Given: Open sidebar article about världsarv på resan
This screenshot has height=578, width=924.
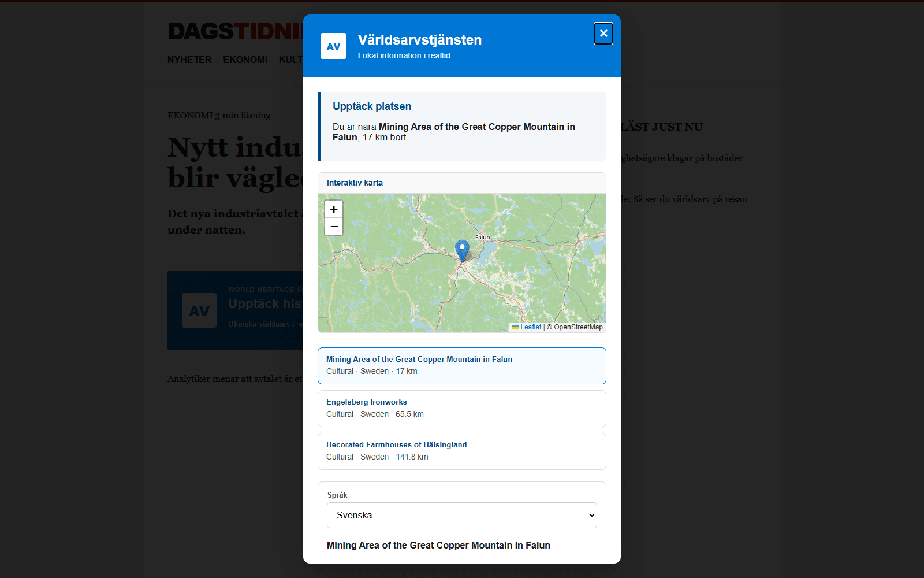Looking at the screenshot, I should tap(684, 199).
